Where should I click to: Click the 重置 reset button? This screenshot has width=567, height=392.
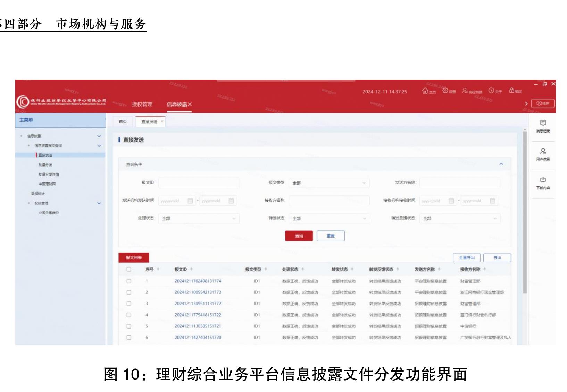click(331, 236)
